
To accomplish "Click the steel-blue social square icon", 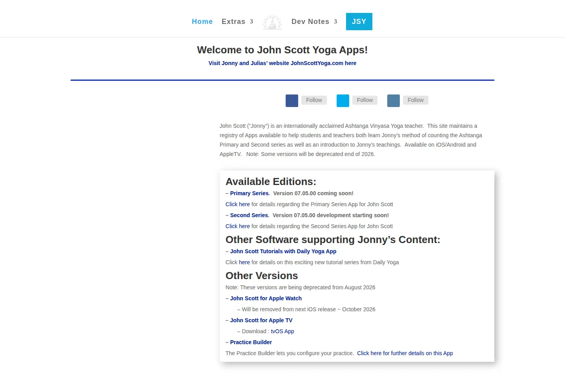I will click(x=394, y=101).
